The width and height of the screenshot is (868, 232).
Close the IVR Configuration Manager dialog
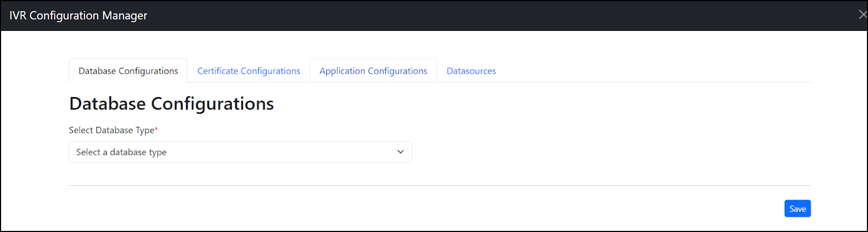click(862, 15)
